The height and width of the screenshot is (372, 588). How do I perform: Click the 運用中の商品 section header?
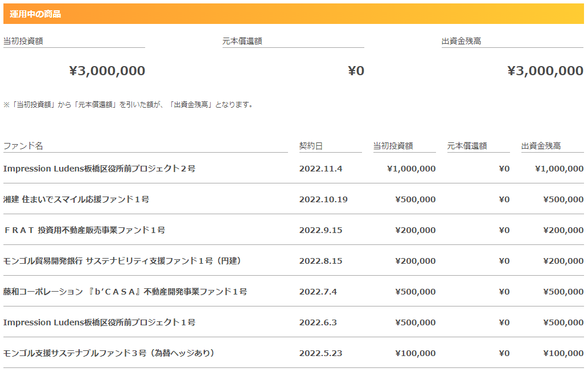click(x=294, y=14)
